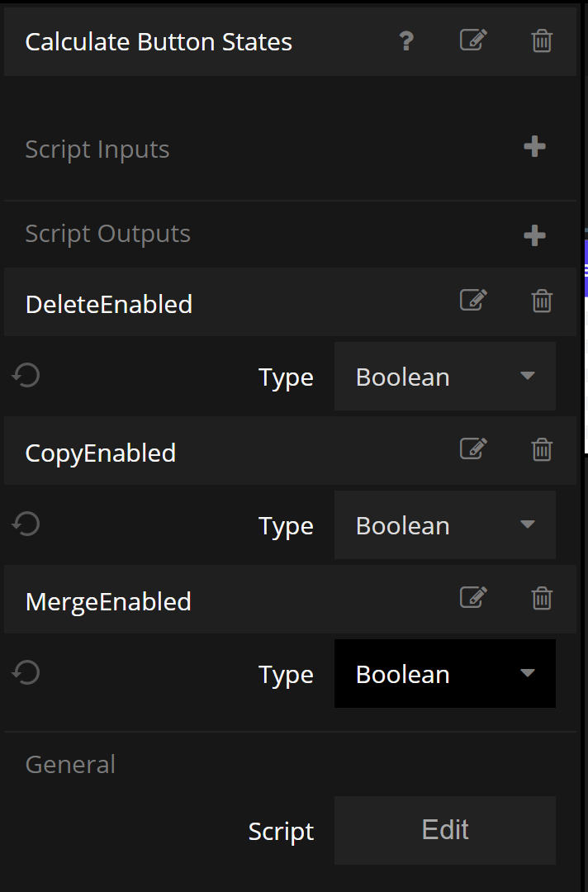Rename the MergeEnabled output
Image resolution: width=588 pixels, height=892 pixels.
[473, 597]
